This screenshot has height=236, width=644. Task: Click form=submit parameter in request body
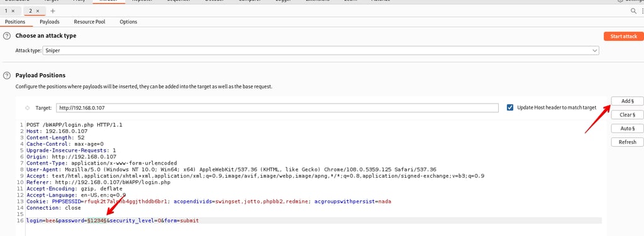pos(182,220)
